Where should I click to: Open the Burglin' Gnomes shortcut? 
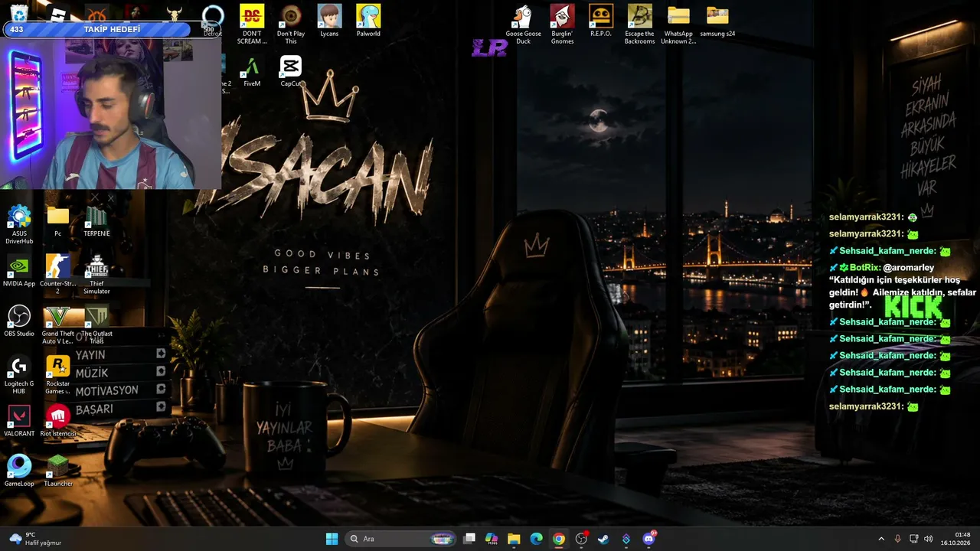coord(562,24)
